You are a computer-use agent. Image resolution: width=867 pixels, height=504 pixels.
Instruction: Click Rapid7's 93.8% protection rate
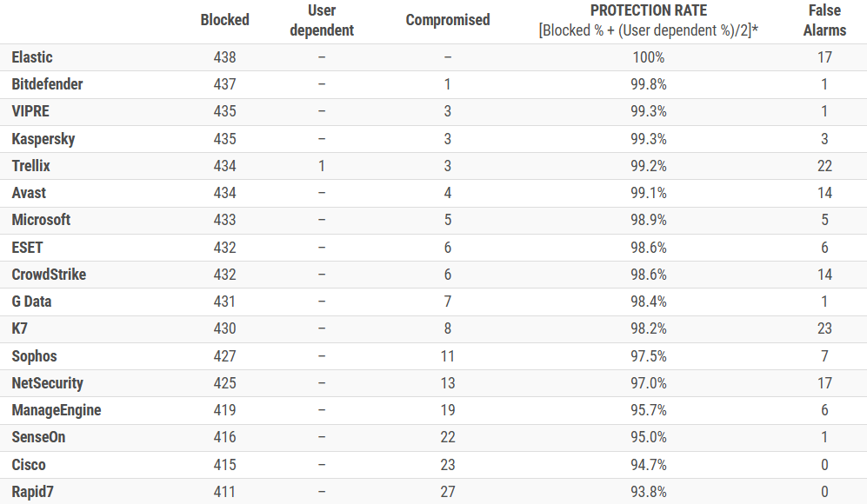pos(649,492)
